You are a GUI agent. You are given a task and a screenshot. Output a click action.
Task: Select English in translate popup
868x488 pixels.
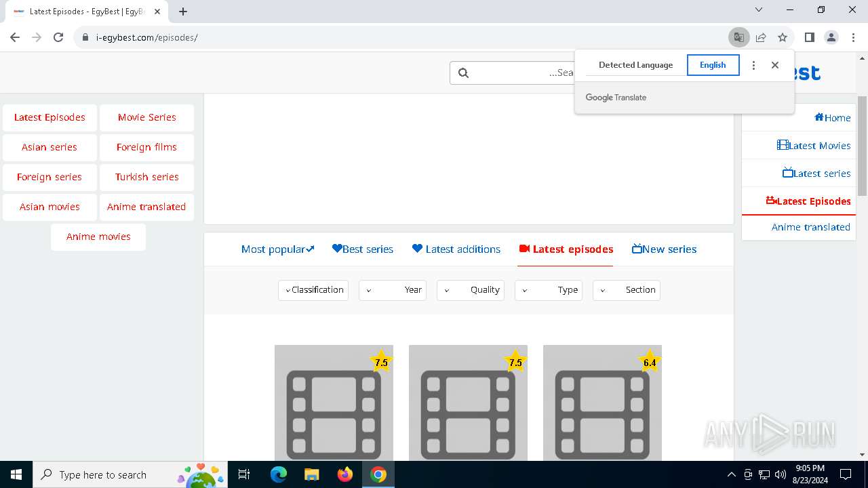pyautogui.click(x=713, y=65)
